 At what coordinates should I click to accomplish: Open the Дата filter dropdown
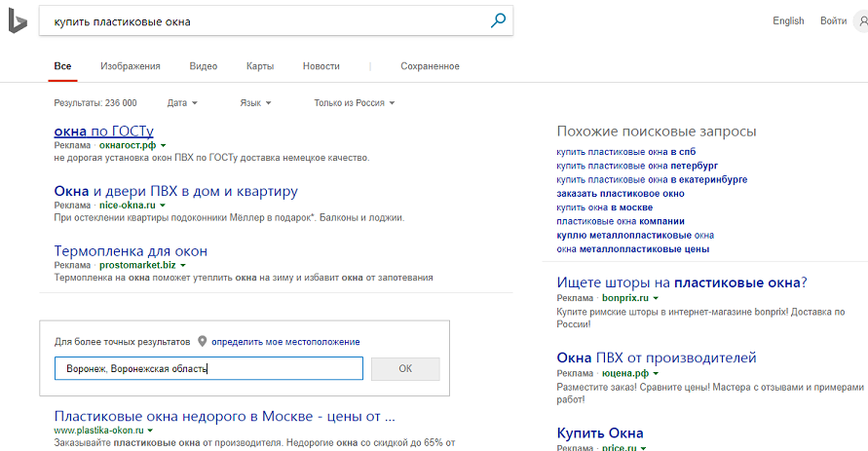[182, 102]
